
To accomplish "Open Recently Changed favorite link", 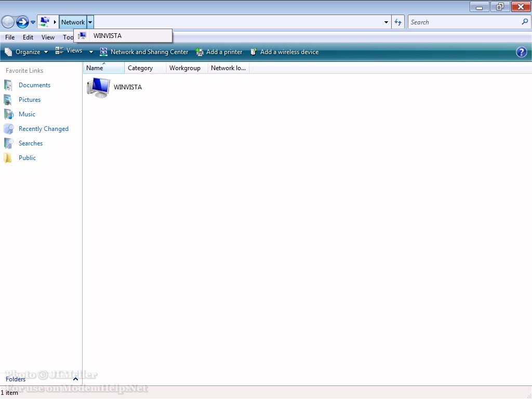I will 44,129.
